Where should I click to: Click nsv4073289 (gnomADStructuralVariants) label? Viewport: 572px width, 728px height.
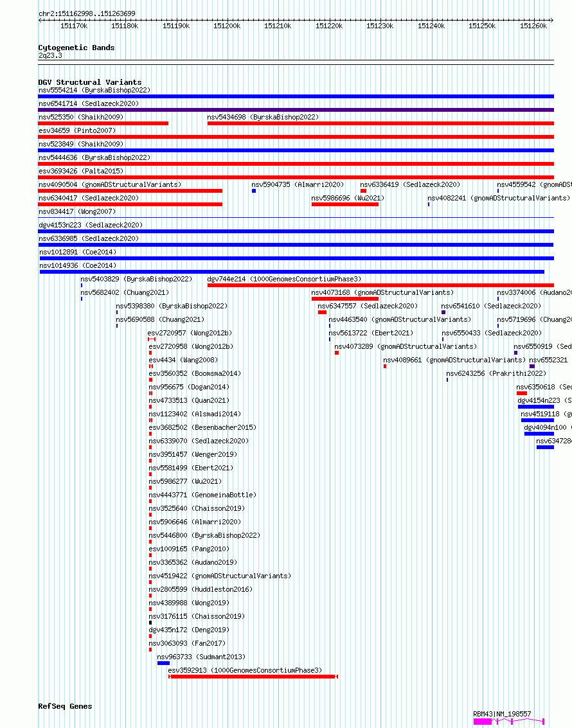point(406,346)
